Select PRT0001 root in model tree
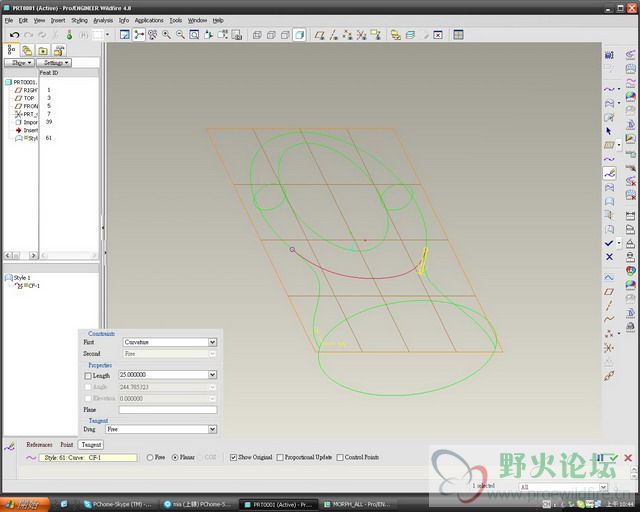Viewport: 640px width, 512px height. [x=21, y=82]
